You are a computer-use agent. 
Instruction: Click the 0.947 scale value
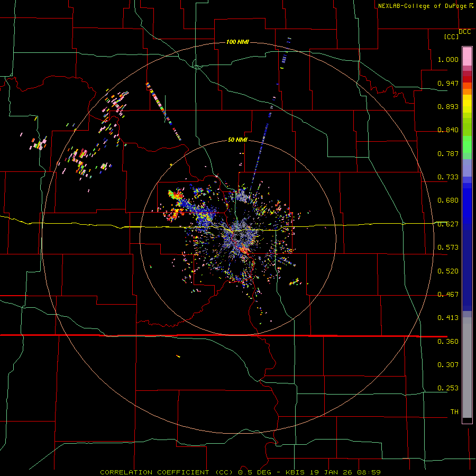tap(448, 83)
